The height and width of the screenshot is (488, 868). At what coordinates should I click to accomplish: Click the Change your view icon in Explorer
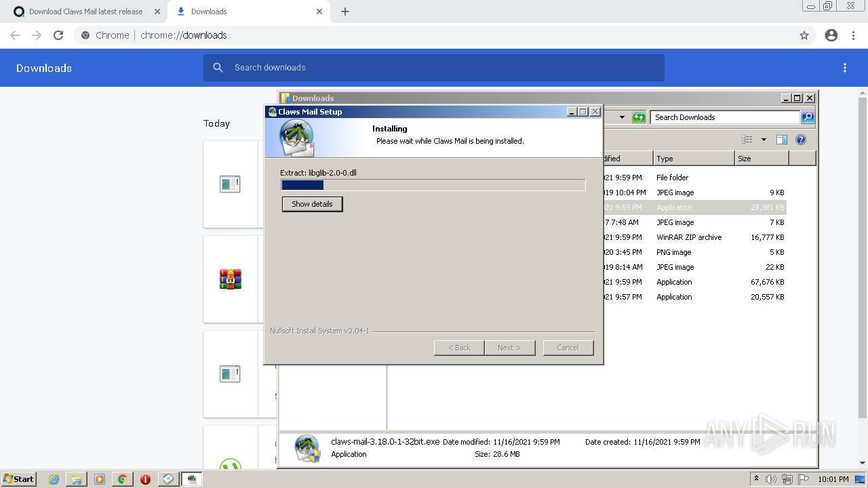tap(747, 140)
